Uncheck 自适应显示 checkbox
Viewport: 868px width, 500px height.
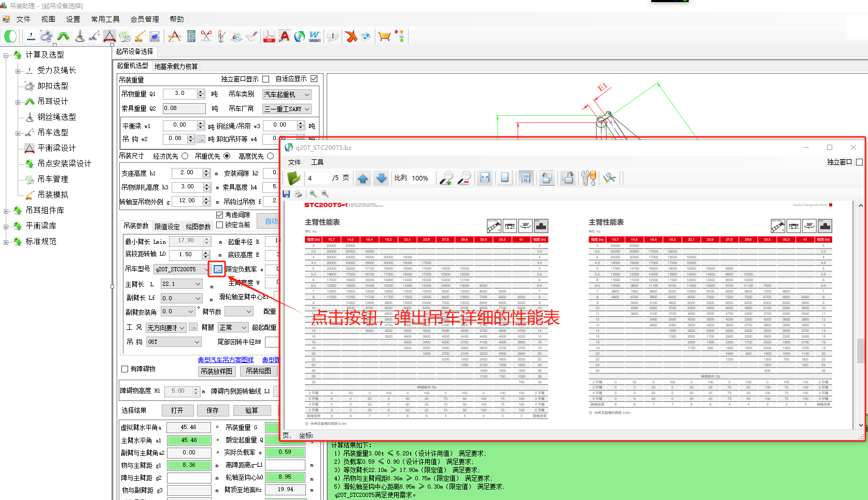(314, 79)
